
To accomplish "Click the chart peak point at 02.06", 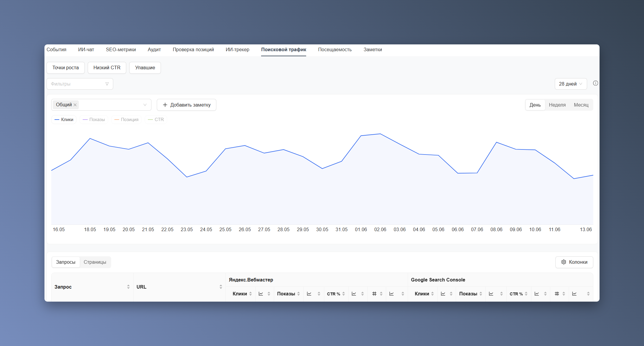I will pos(380,134).
